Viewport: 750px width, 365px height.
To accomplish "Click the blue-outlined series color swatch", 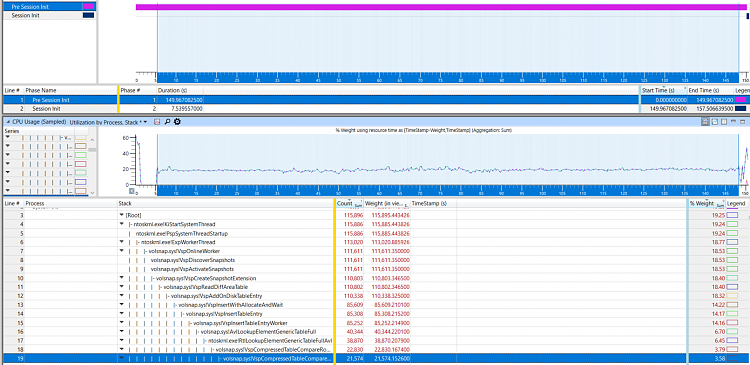I will point(80,182).
